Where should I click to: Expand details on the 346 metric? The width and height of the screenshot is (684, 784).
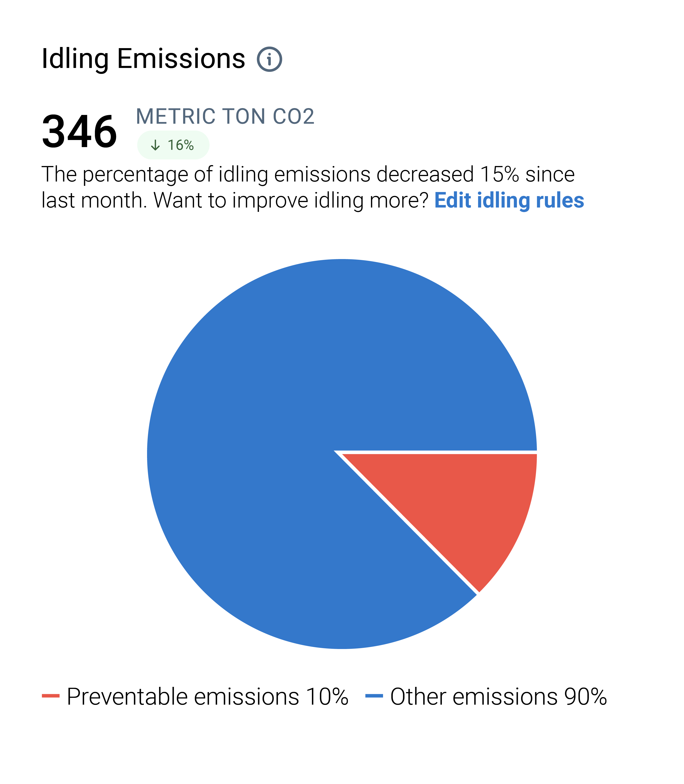coord(79,132)
